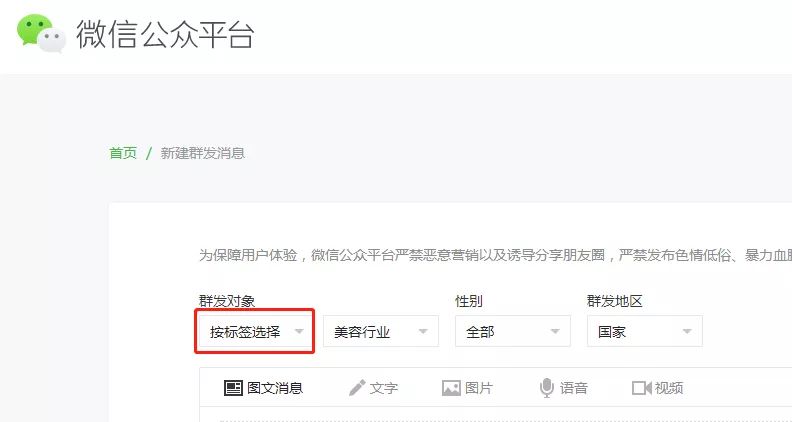Open the 美容行业 tag dropdown
Image resolution: width=792 pixels, height=422 pixels.
click(381, 331)
